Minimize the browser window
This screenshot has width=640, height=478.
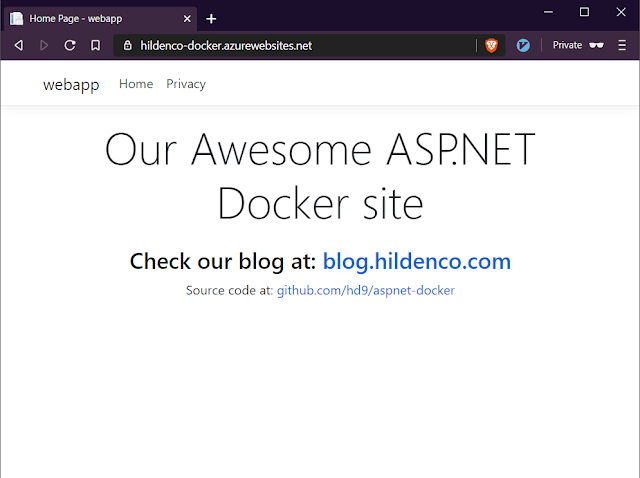tap(548, 12)
